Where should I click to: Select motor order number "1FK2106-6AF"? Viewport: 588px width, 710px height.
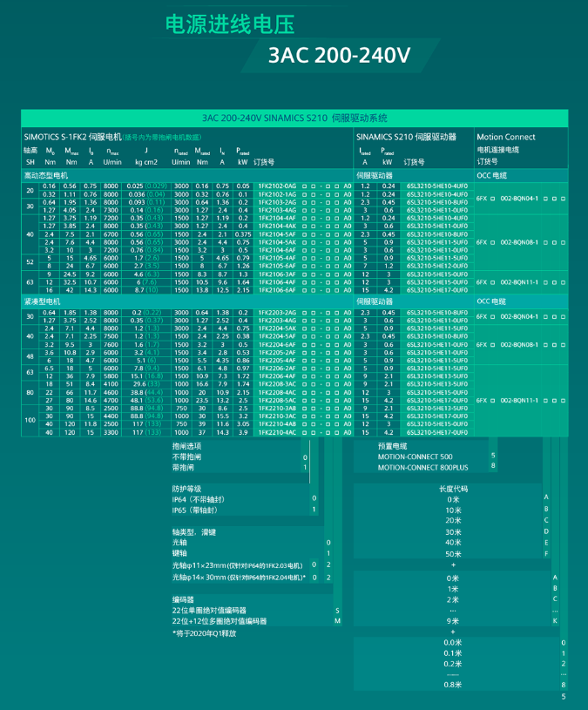tap(277, 290)
